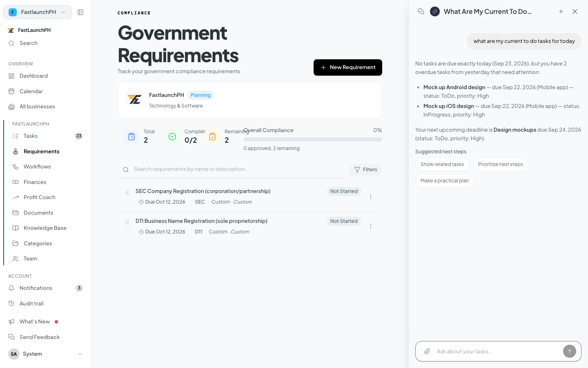This screenshot has width=588, height=368.
Task: Open the Dashboard page
Action: pyautogui.click(x=45, y=76)
